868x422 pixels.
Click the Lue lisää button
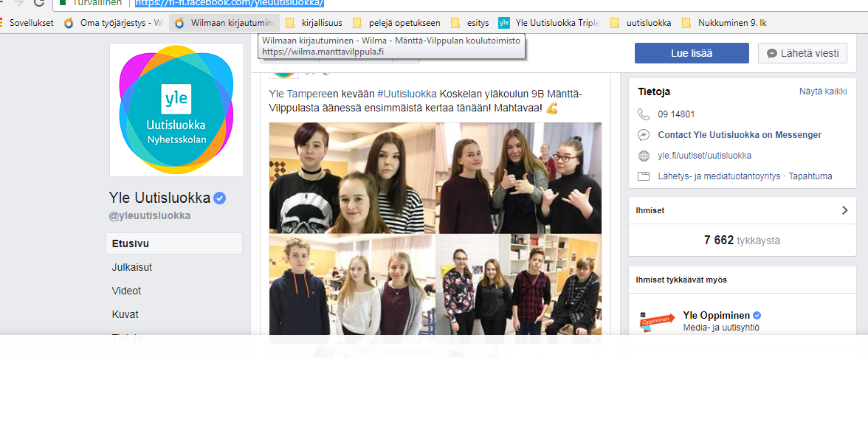(692, 53)
